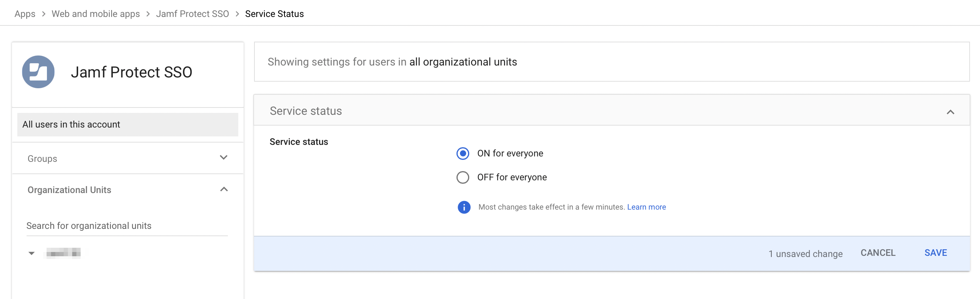Expand the Groups section
Screen dimensions: 980x299
pos(224,158)
